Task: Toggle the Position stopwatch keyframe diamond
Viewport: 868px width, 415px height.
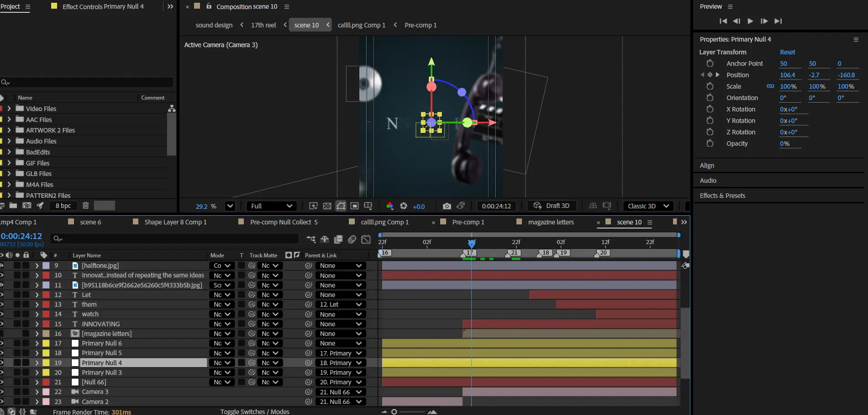Action: (x=710, y=75)
